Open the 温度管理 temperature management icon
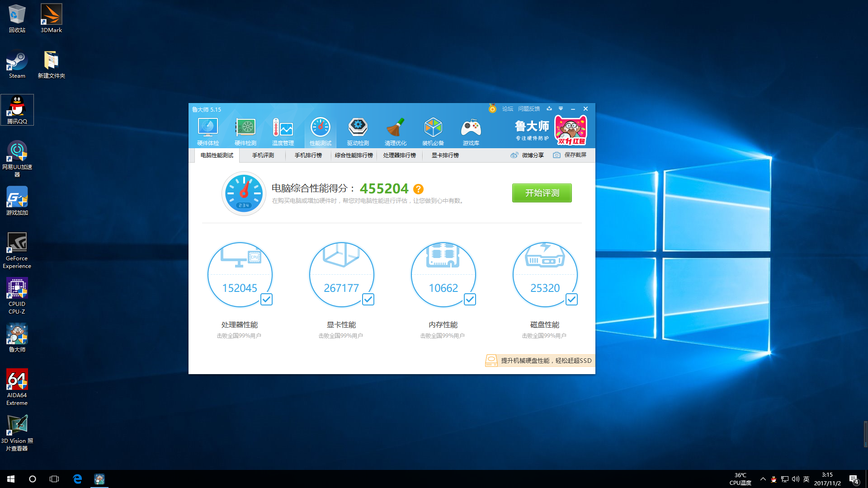The height and width of the screenshot is (488, 868). (283, 131)
